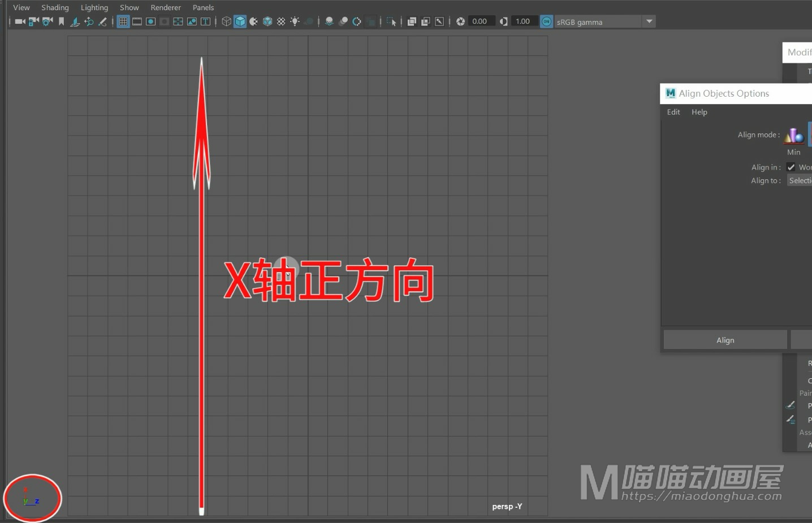Open the Lighting menu
Screen dimensions: 812x523
pos(94,7)
